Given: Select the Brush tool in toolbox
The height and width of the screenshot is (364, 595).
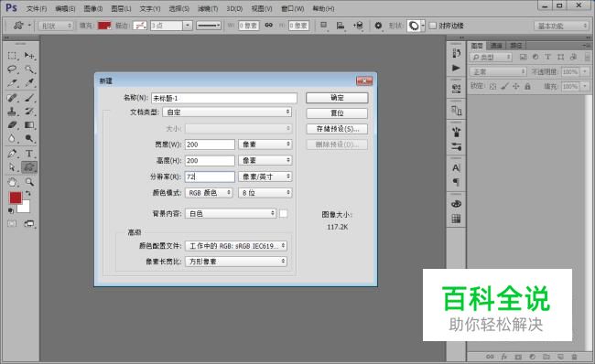Looking at the screenshot, I should click(29, 98).
